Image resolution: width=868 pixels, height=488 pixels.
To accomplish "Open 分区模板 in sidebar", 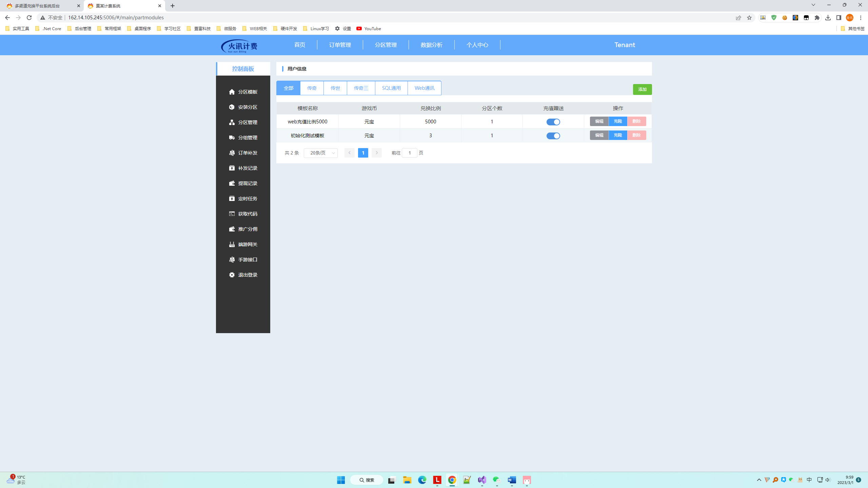I will tap(243, 92).
